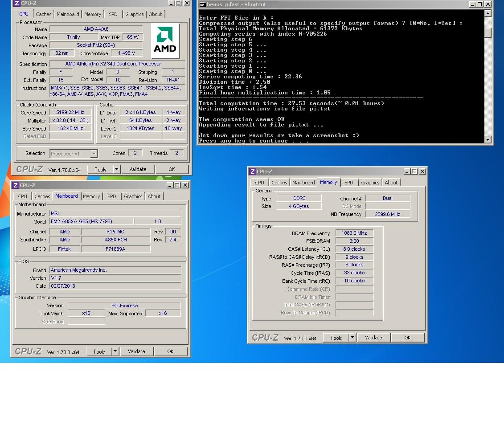Open Caches tab in Memory window
The image size is (504, 428).
tap(279, 183)
